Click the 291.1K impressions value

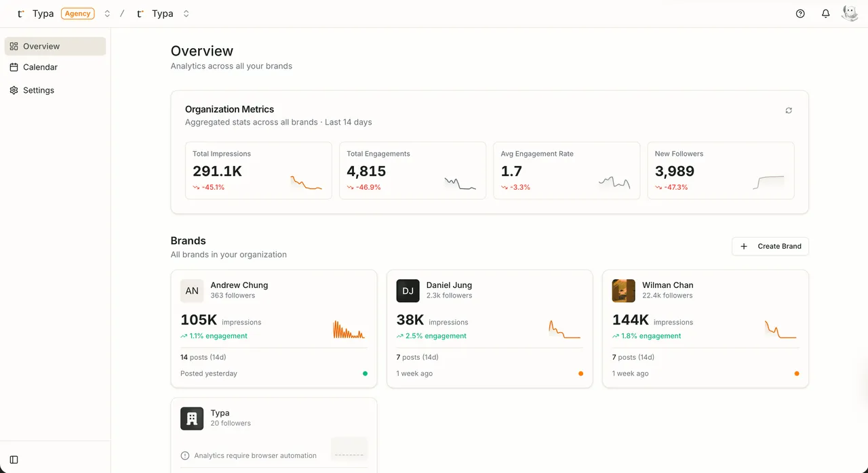tap(217, 171)
